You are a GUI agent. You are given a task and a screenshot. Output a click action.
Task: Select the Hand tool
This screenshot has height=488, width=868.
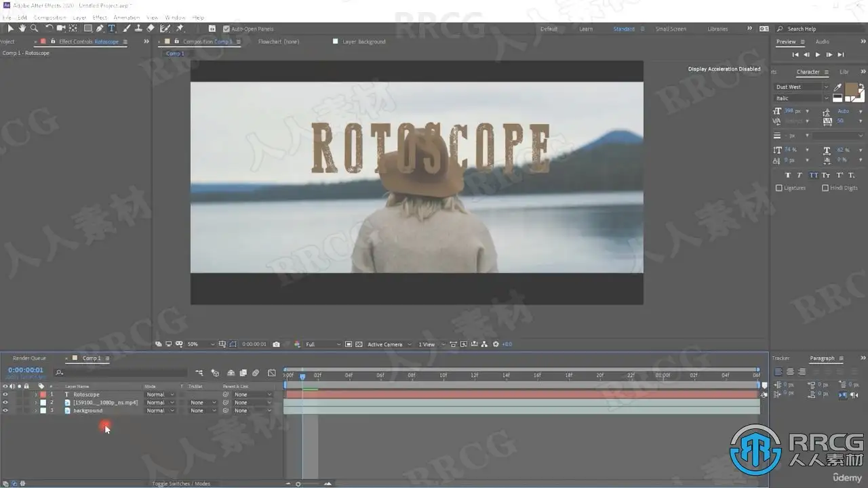pyautogui.click(x=22, y=28)
